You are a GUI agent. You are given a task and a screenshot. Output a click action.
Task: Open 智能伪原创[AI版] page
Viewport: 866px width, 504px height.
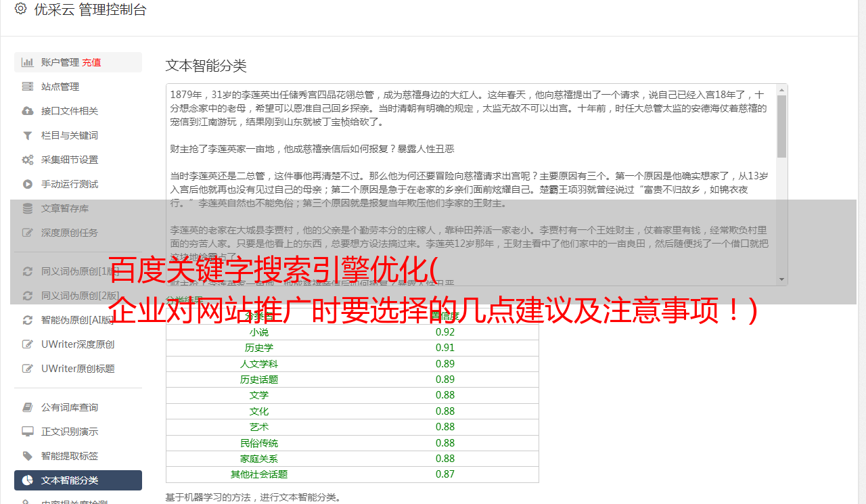click(78, 320)
